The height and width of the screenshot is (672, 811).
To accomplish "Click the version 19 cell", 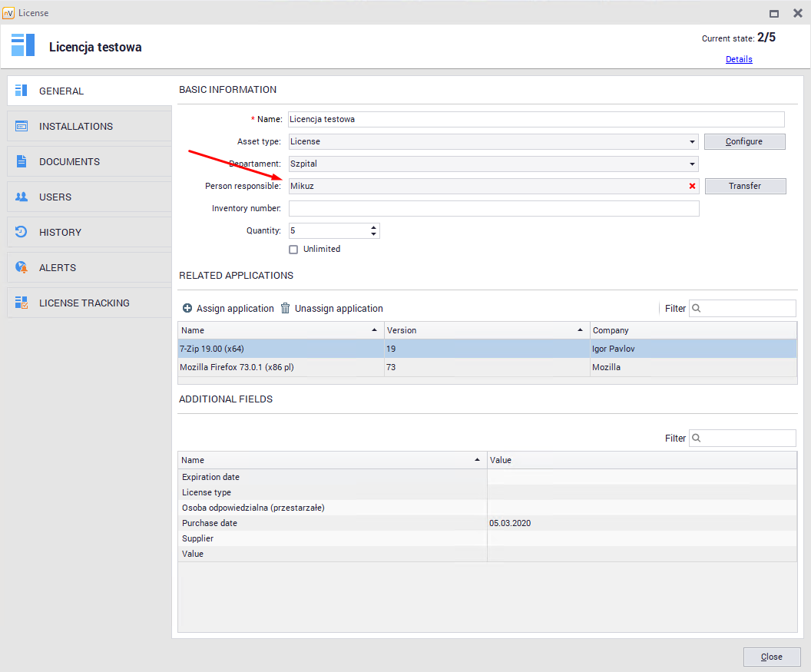I will point(487,349).
